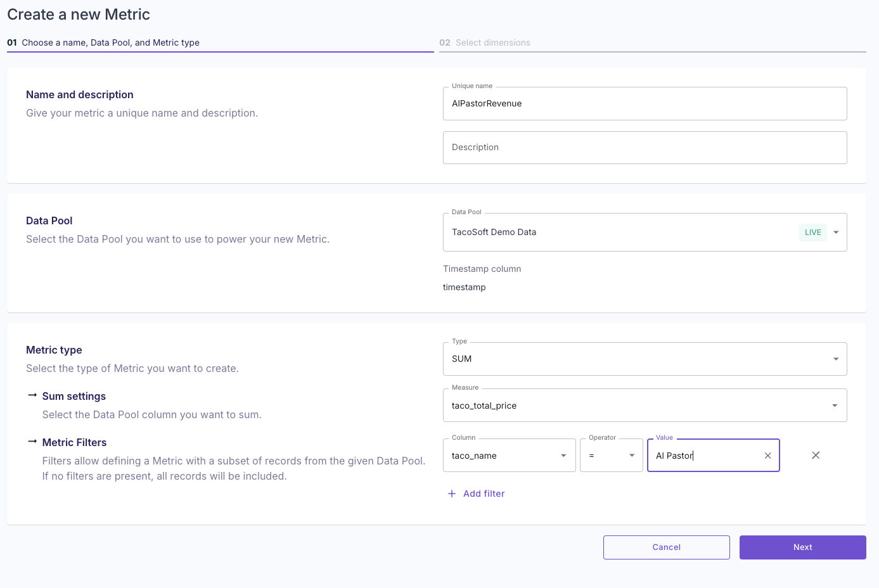
Task: Click the filter Value input
Action: point(703,455)
